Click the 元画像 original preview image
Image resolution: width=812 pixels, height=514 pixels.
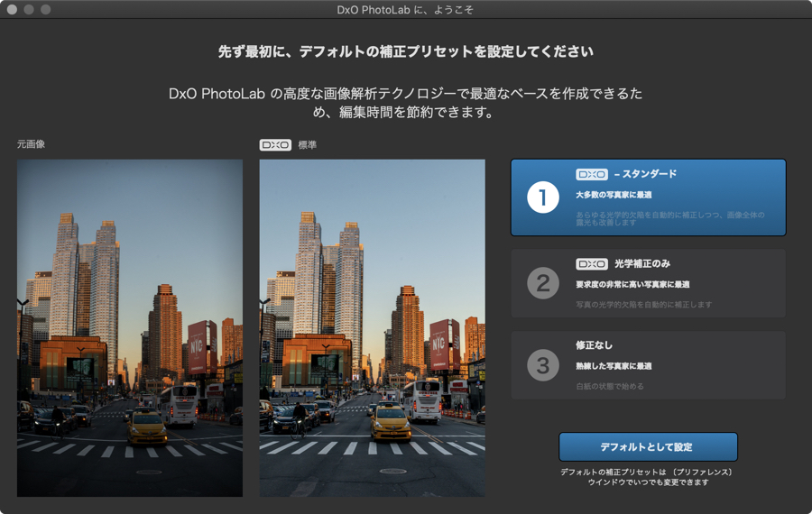pos(130,328)
